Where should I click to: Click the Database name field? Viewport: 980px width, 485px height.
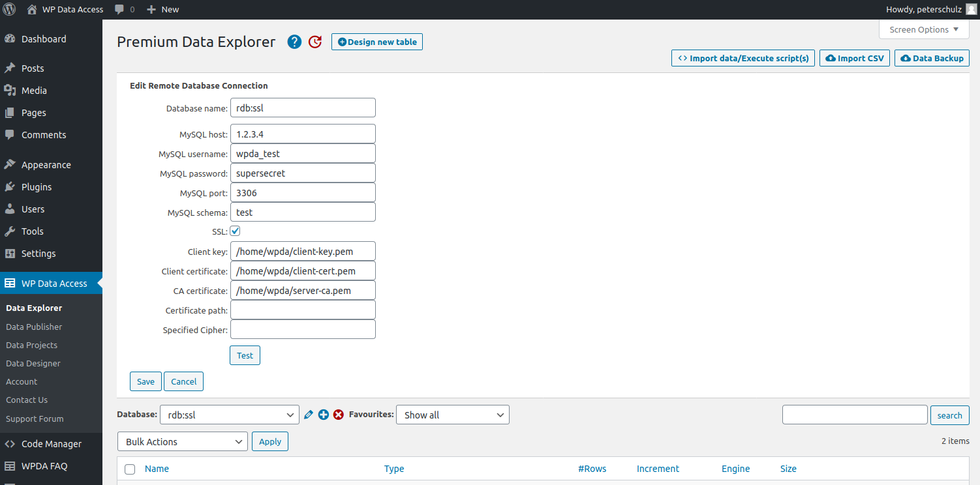[x=303, y=108]
